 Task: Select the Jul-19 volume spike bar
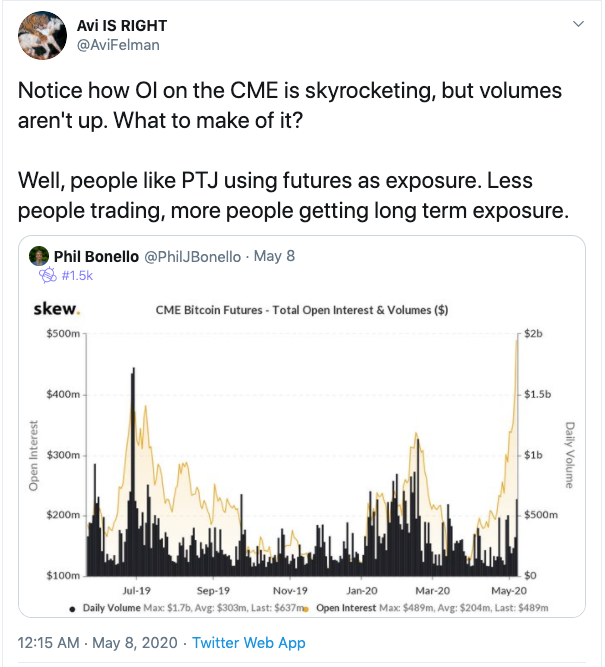(x=133, y=471)
